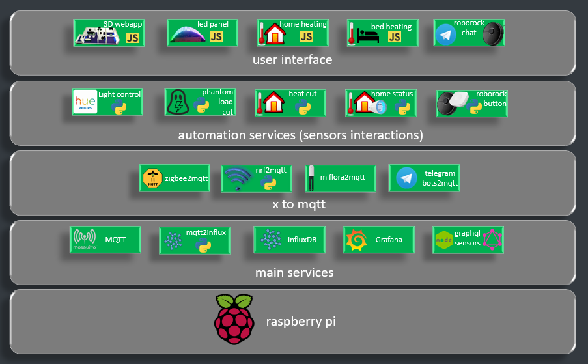Click the vacuum and button icon in roborock button
Screen dimensions: 588x364
tap(453, 103)
